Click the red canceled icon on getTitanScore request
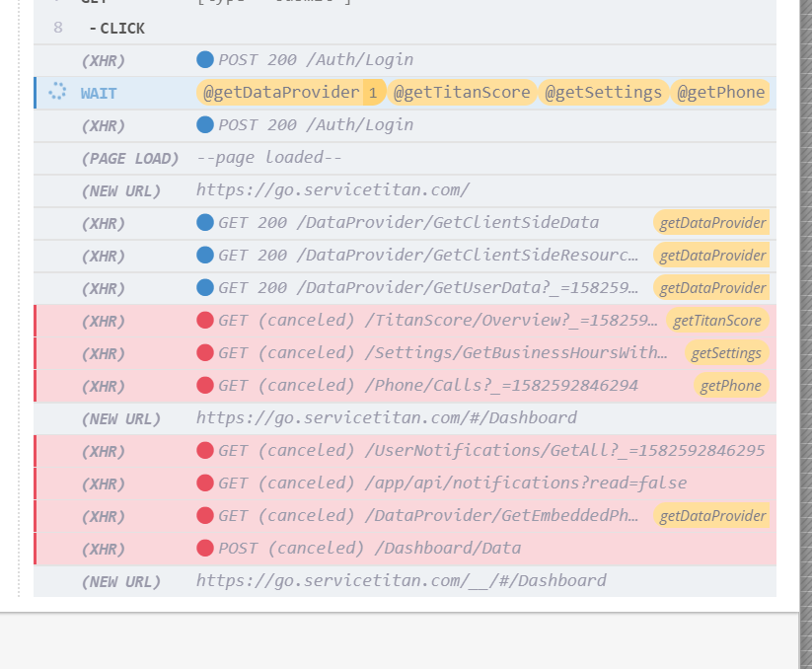This screenshot has width=812, height=669. tap(204, 320)
